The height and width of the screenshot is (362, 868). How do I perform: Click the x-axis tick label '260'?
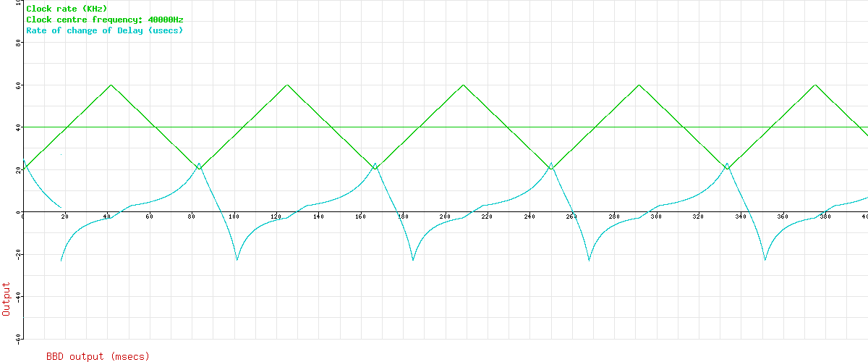point(571,216)
